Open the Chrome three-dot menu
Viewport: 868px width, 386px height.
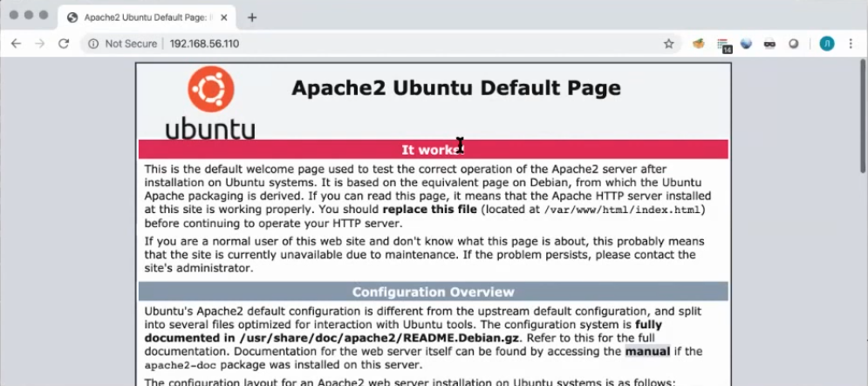[851, 44]
